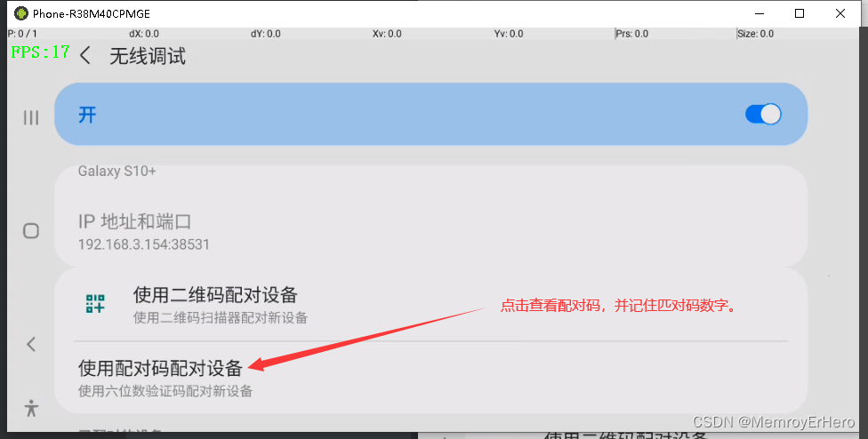The image size is (868, 439).
Task: Go back from the 无线调试 screen
Action: click(85, 56)
